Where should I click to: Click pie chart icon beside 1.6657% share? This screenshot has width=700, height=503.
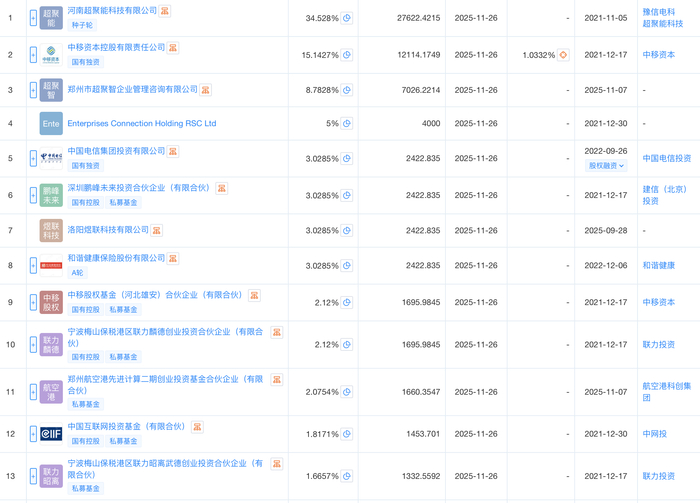pyautogui.click(x=347, y=476)
